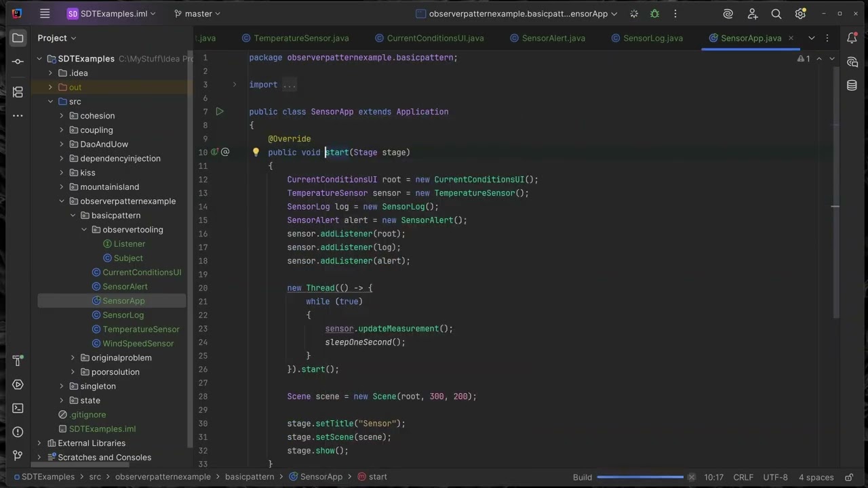
Task: Go to next highlighted problem arrow
Action: coord(832,59)
